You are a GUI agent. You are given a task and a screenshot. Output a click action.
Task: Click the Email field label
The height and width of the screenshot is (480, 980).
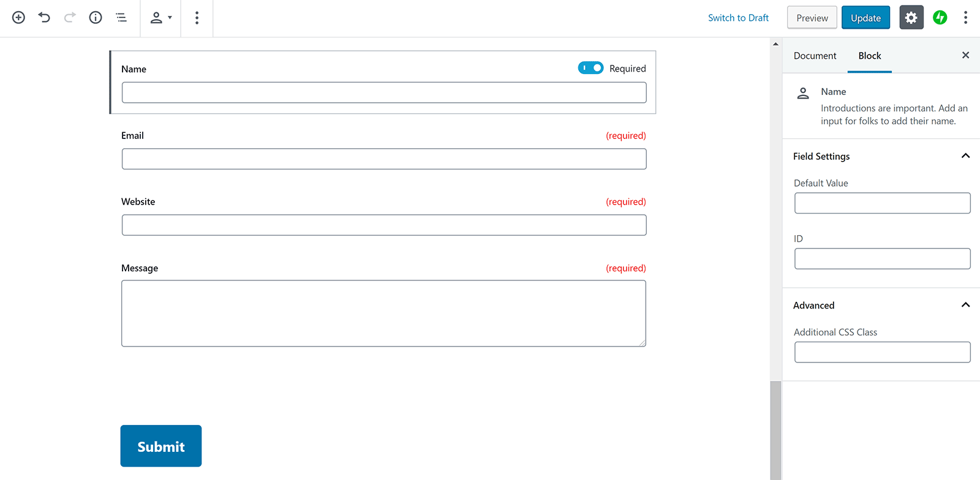(132, 135)
